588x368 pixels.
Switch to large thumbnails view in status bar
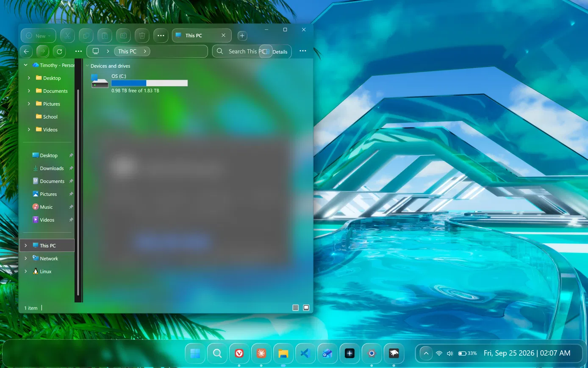point(306,308)
